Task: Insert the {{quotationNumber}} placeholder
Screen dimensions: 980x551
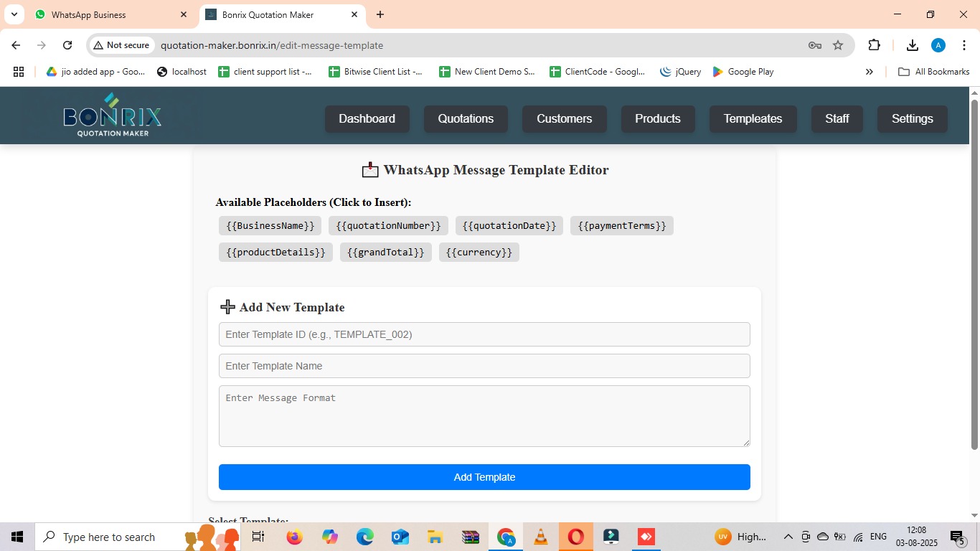Action: point(388,226)
